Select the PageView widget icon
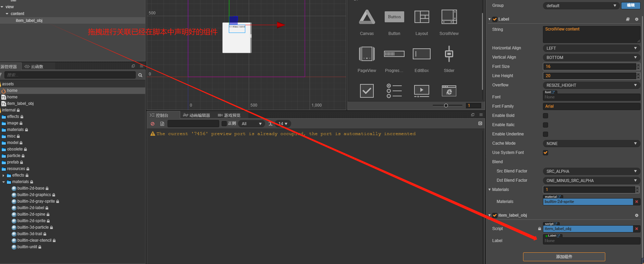This screenshot has height=264, width=644. click(367, 54)
